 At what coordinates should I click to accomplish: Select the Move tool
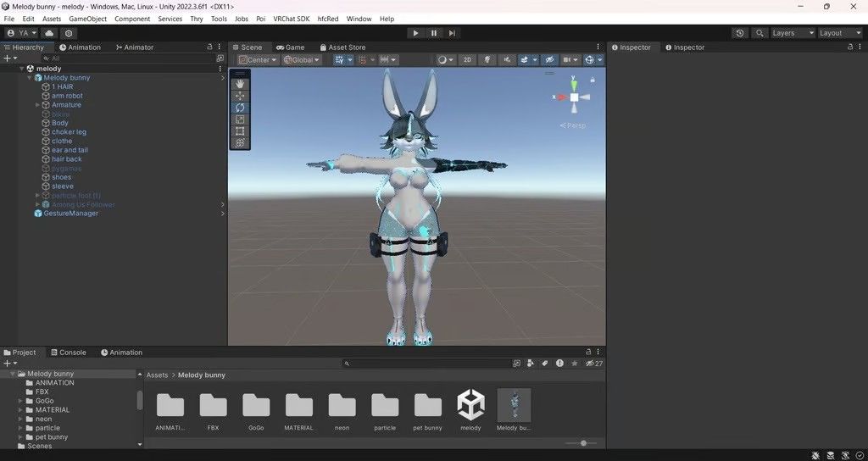coord(240,96)
